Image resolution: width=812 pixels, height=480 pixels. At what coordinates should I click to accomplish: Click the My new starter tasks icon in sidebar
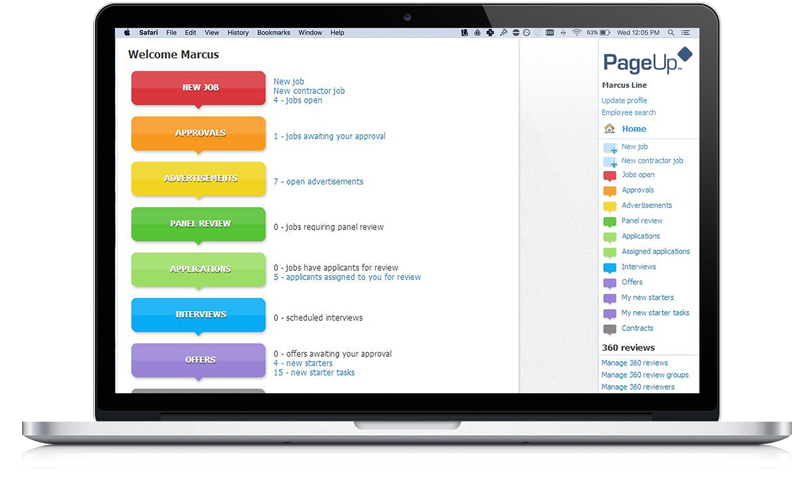(x=610, y=314)
